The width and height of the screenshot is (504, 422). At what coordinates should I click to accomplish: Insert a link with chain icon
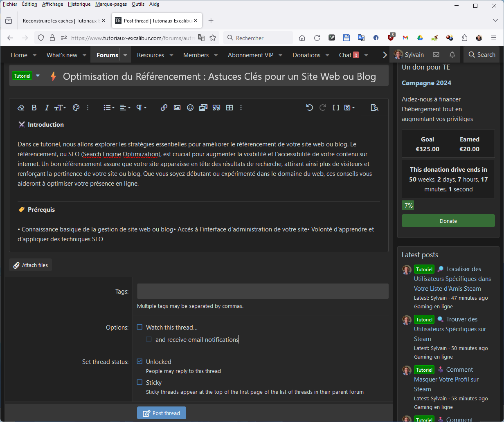pyautogui.click(x=164, y=108)
